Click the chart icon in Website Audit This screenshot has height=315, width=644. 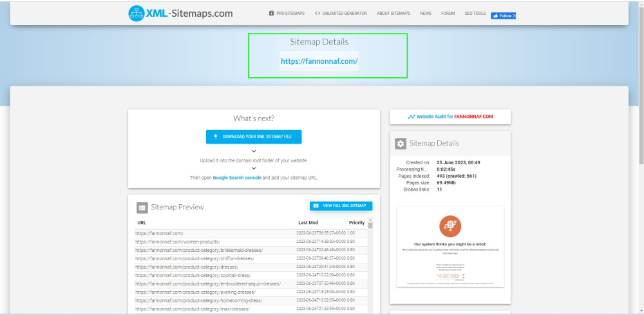coord(411,117)
